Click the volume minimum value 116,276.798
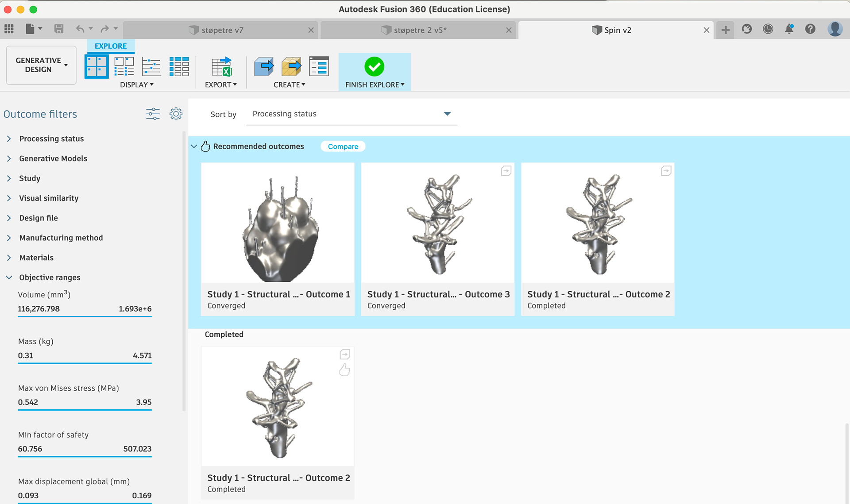This screenshot has width=850, height=504. (39, 309)
